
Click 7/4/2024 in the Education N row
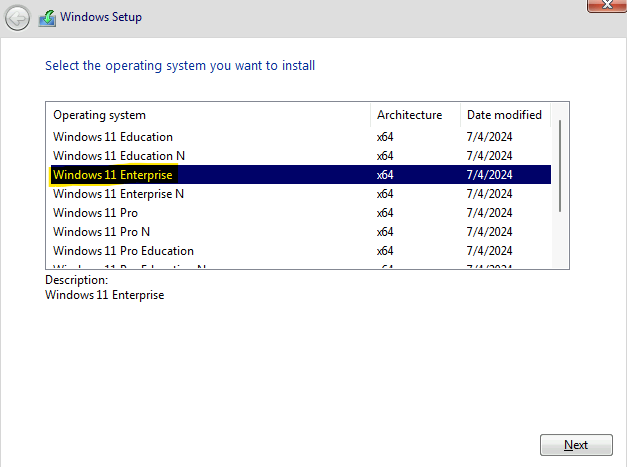(x=489, y=156)
